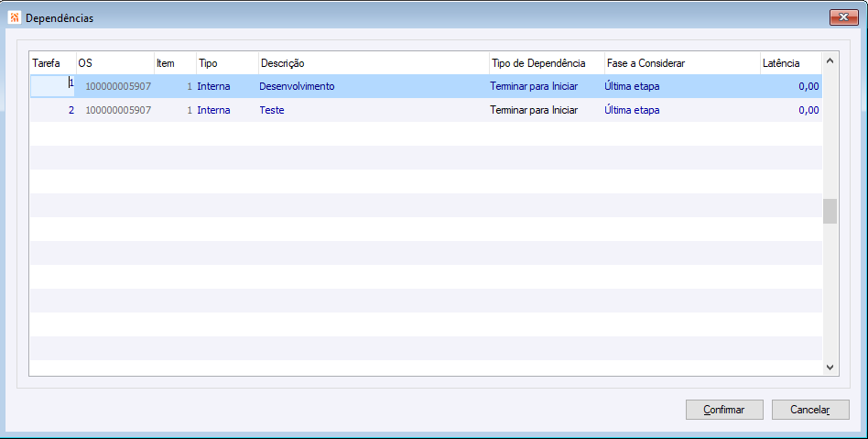Image resolution: width=868 pixels, height=439 pixels.
Task: Select Interna type in Desenvolvimento row
Action: [213, 86]
